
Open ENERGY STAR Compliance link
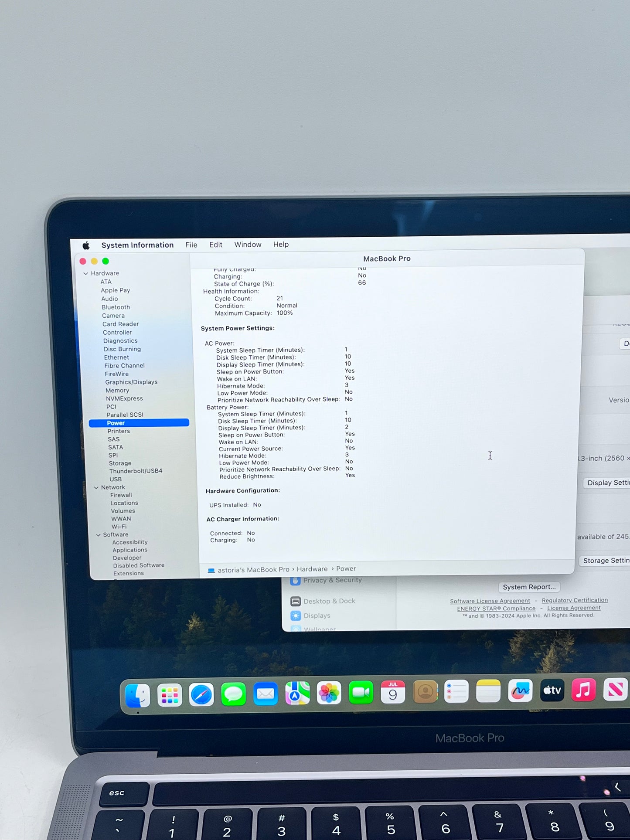[x=496, y=609]
